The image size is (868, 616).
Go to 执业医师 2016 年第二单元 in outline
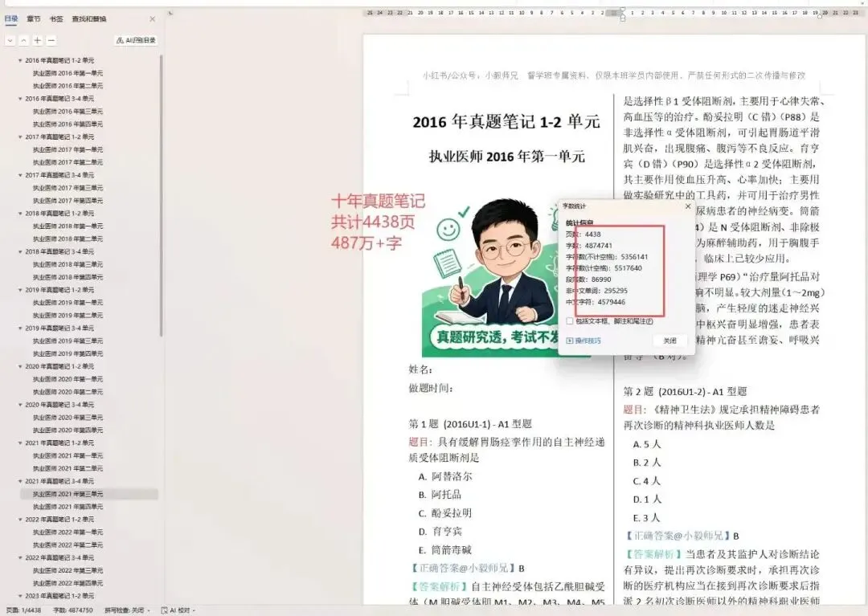pyautogui.click(x=68, y=86)
